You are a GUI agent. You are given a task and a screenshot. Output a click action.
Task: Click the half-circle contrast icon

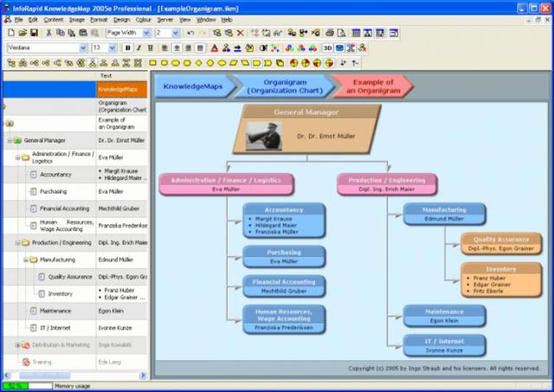click(263, 48)
